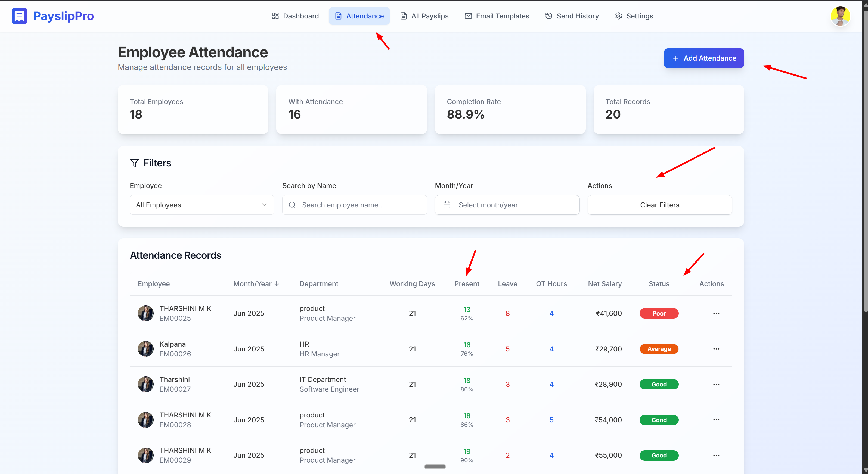Sort by Month/Year column header
The height and width of the screenshot is (474, 868).
coord(256,284)
